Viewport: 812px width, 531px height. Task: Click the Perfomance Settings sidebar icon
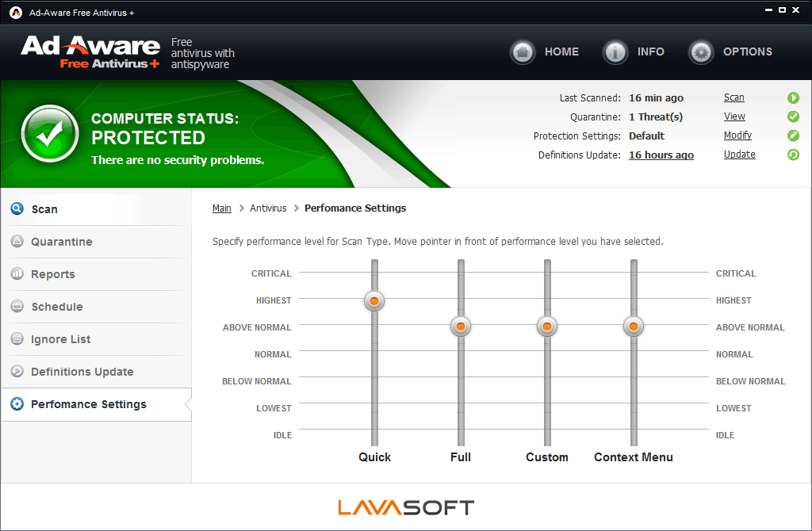[x=17, y=404]
